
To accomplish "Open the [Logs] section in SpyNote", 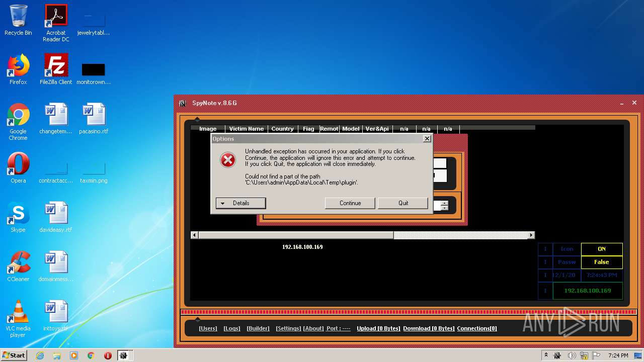I will tap(232, 328).
